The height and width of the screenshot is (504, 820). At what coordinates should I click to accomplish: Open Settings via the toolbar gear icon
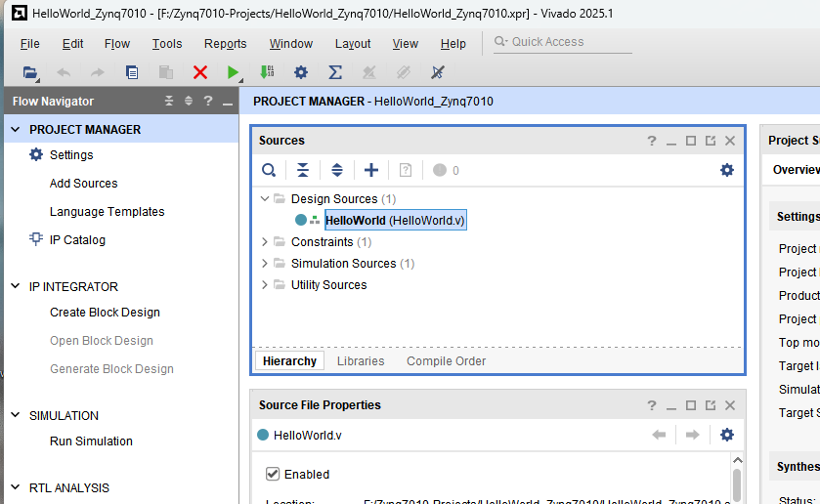[x=301, y=72]
